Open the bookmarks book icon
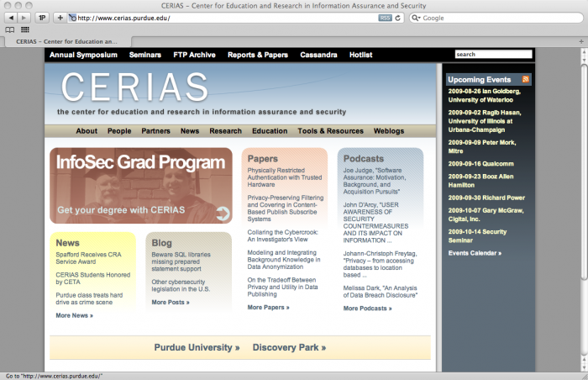Image resolution: width=588 pixels, height=380 pixels. [10, 29]
